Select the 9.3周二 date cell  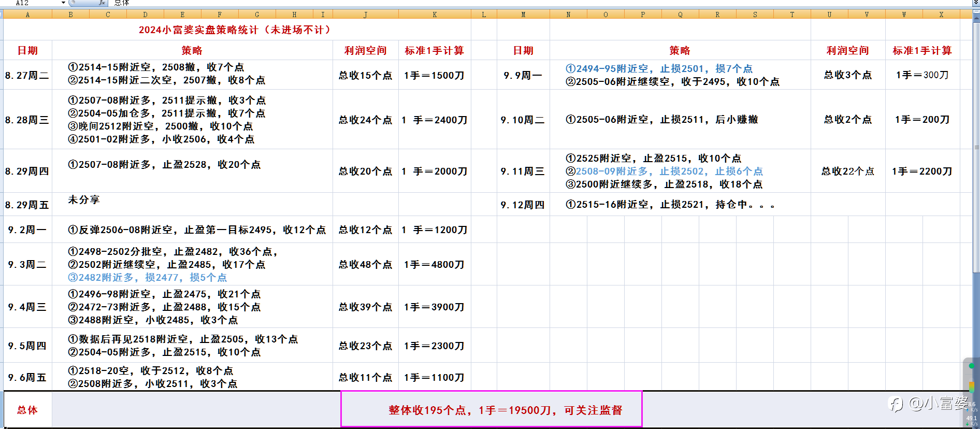tap(28, 264)
